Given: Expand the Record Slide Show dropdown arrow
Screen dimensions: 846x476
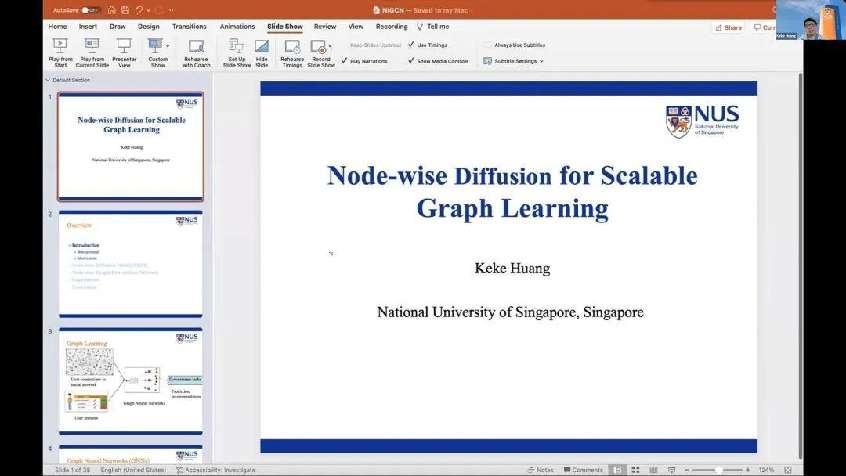Looking at the screenshot, I should 330,46.
